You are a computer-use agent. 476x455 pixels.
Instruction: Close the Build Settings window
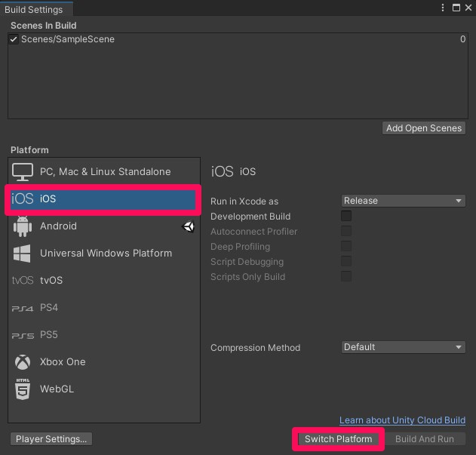pyautogui.click(x=468, y=8)
